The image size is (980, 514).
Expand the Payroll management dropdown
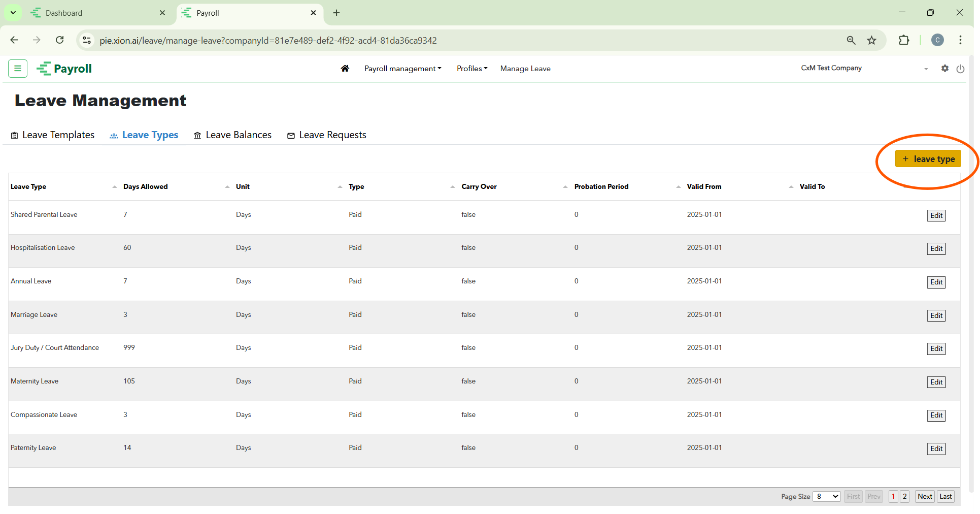[x=402, y=69]
